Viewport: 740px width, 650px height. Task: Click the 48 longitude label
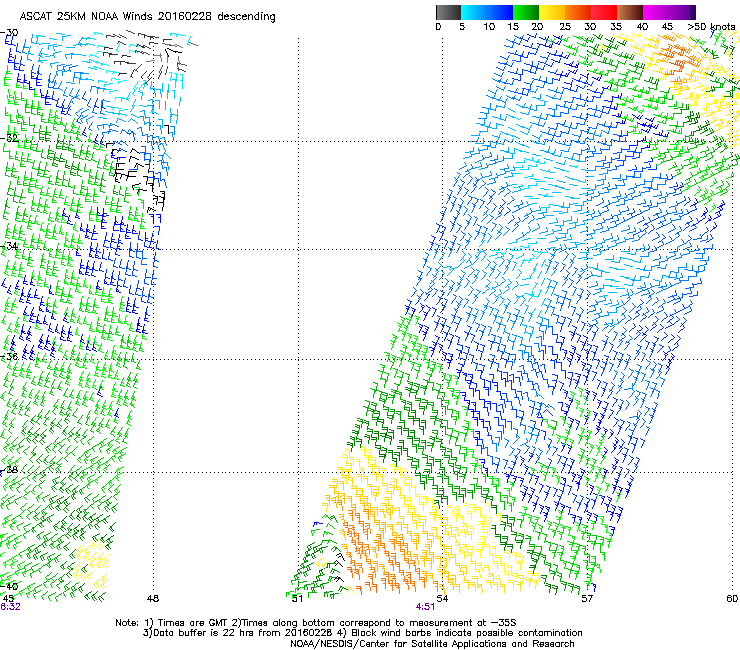click(x=152, y=599)
